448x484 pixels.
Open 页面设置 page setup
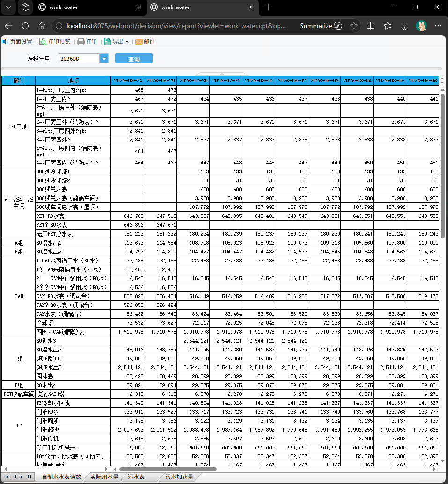pos(17,42)
